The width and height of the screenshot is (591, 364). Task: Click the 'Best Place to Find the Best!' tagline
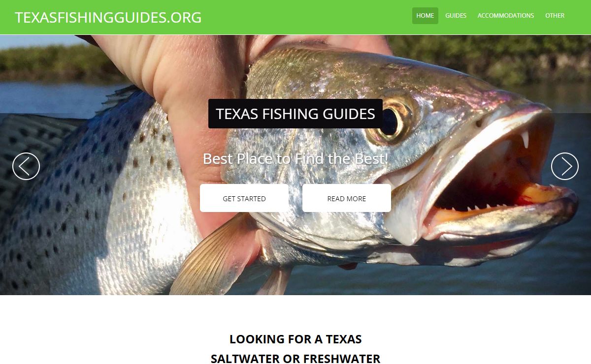point(295,159)
